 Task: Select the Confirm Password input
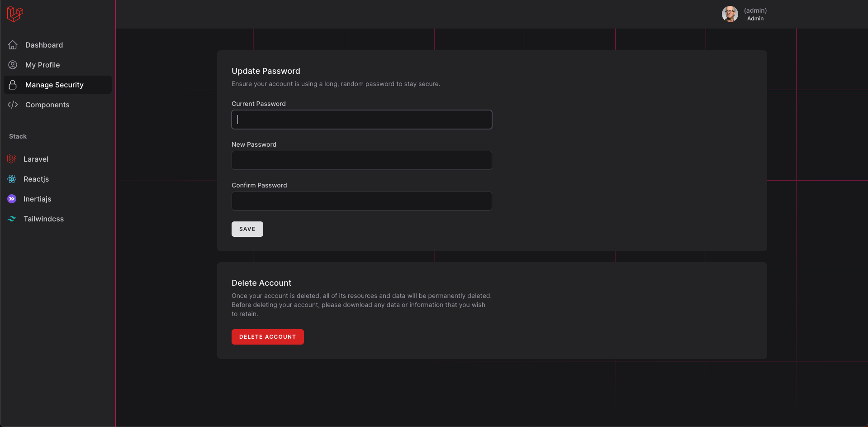(361, 201)
